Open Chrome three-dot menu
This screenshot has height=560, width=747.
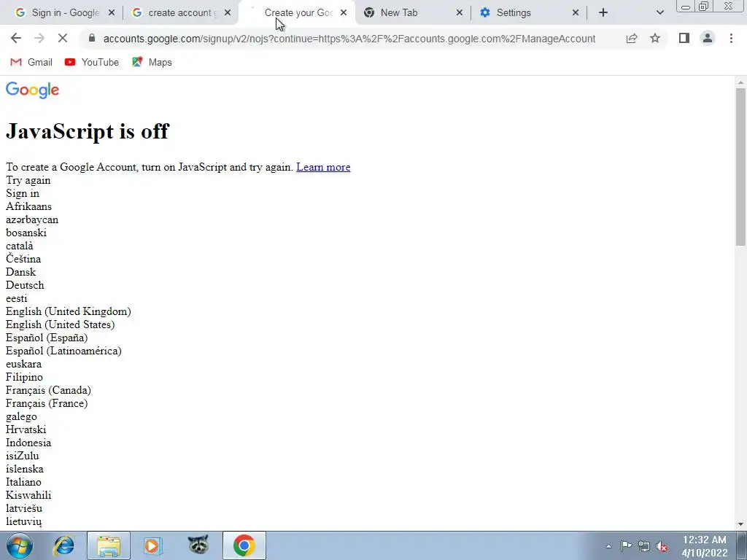click(x=731, y=39)
